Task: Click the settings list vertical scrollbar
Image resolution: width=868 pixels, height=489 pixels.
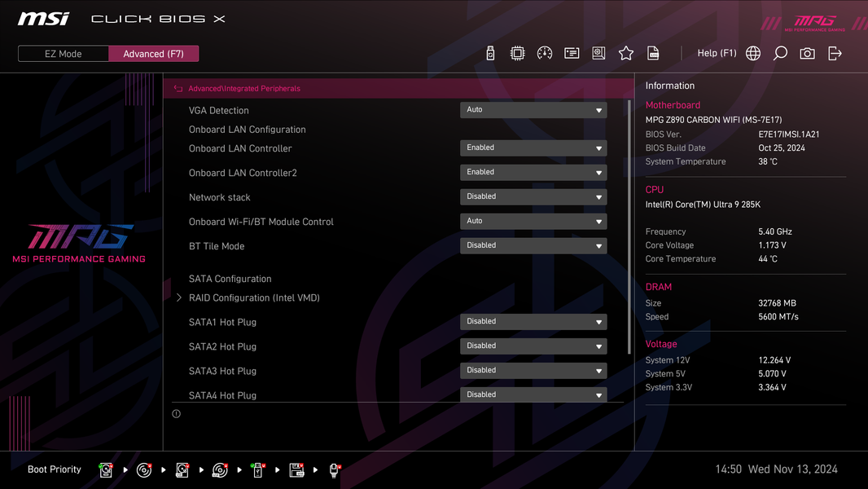Action: (x=629, y=227)
